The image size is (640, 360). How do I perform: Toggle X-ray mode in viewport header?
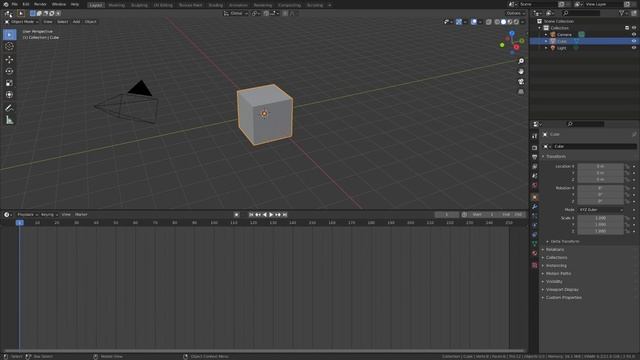click(489, 22)
